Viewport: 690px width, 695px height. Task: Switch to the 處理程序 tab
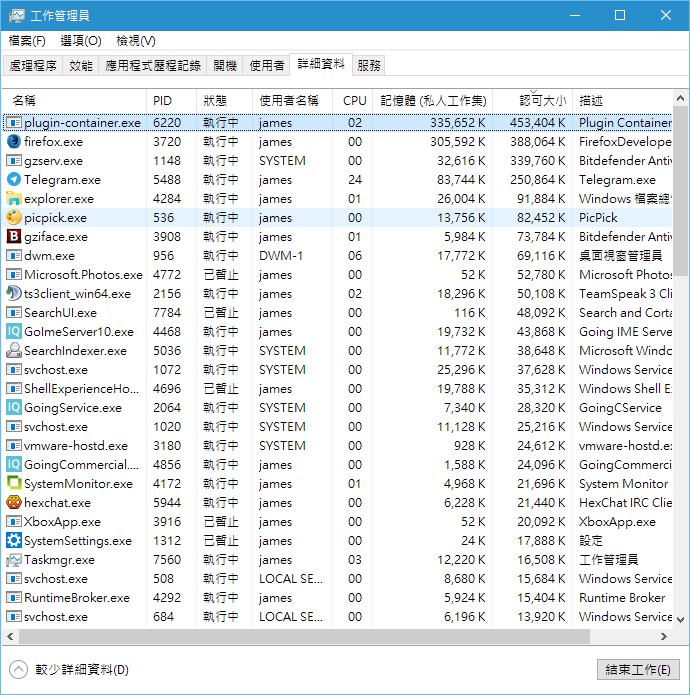(x=33, y=66)
